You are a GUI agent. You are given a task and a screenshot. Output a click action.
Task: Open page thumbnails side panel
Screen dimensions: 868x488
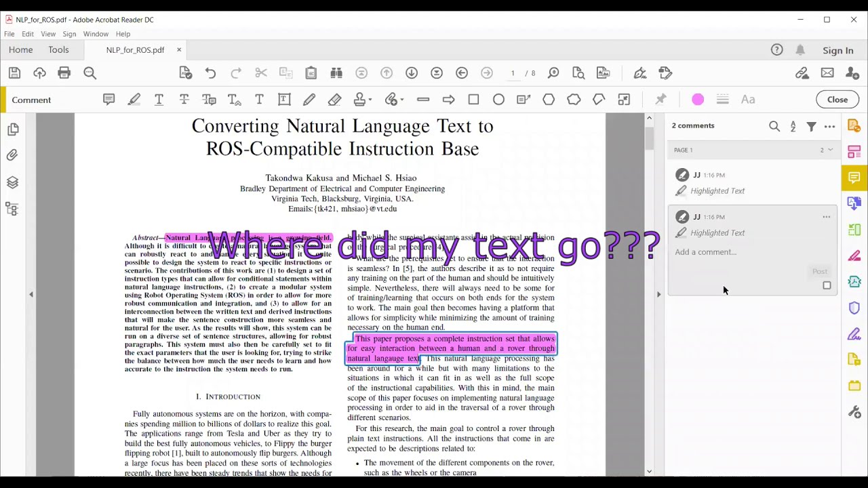pos(12,129)
